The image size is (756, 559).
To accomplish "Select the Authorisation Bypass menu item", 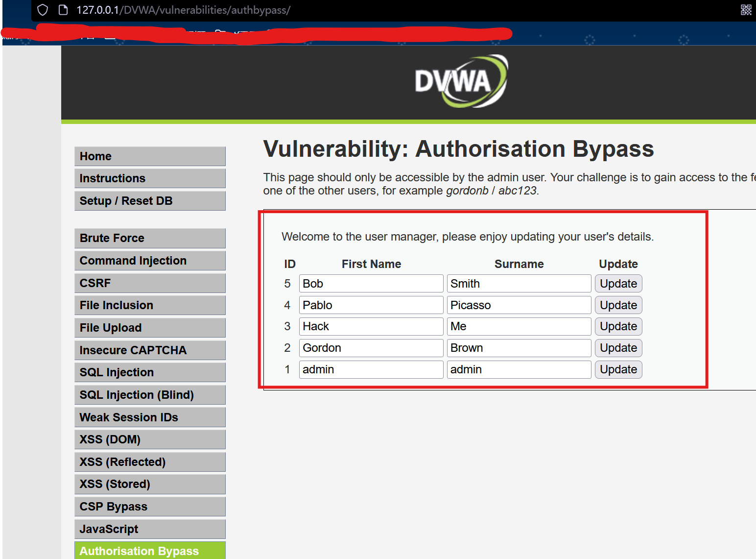I will point(150,551).
